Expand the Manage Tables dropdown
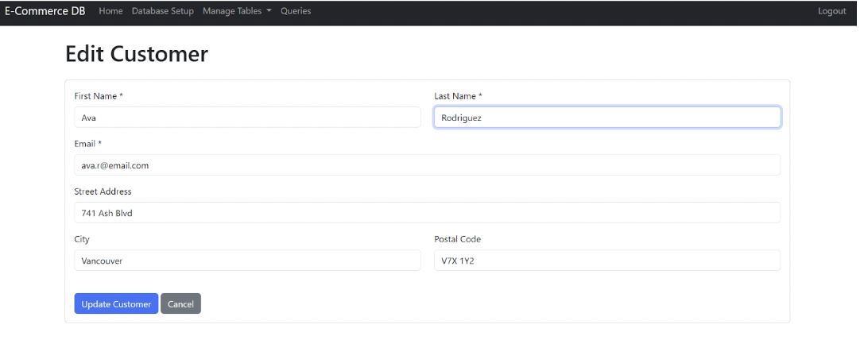868x340 pixels. pyautogui.click(x=237, y=11)
